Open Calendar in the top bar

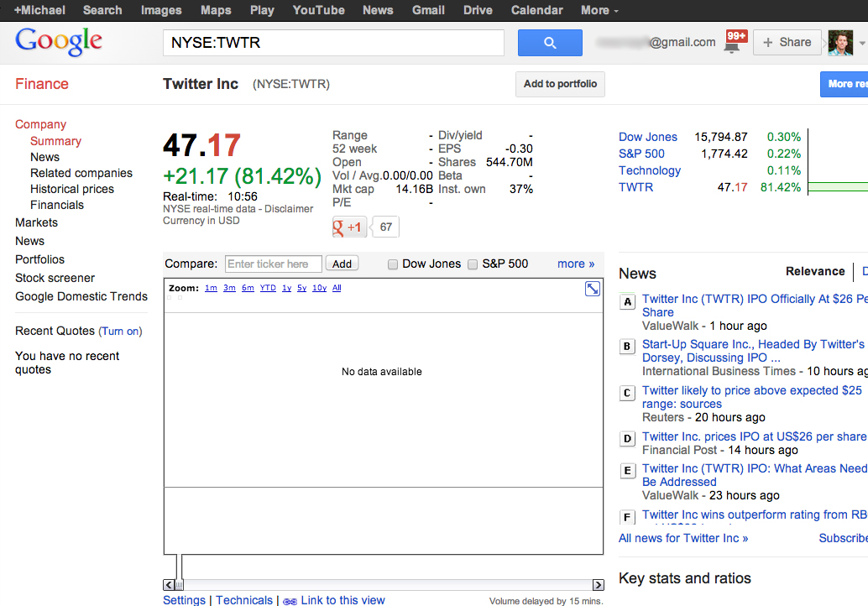click(x=536, y=10)
